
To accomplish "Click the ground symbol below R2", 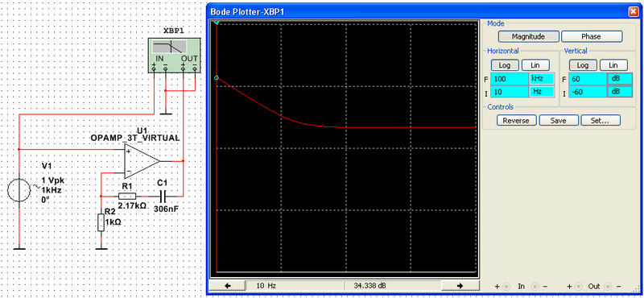I will (x=101, y=248).
